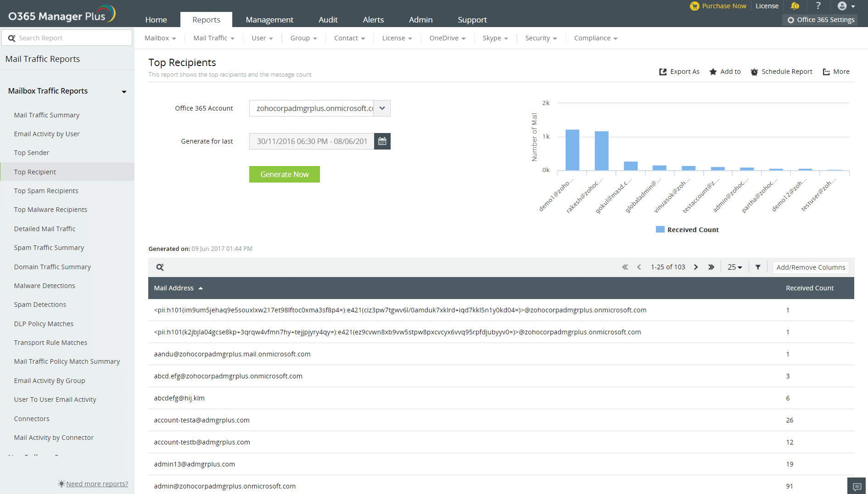
Task: Click the Mail Address sort arrow
Action: click(x=201, y=289)
